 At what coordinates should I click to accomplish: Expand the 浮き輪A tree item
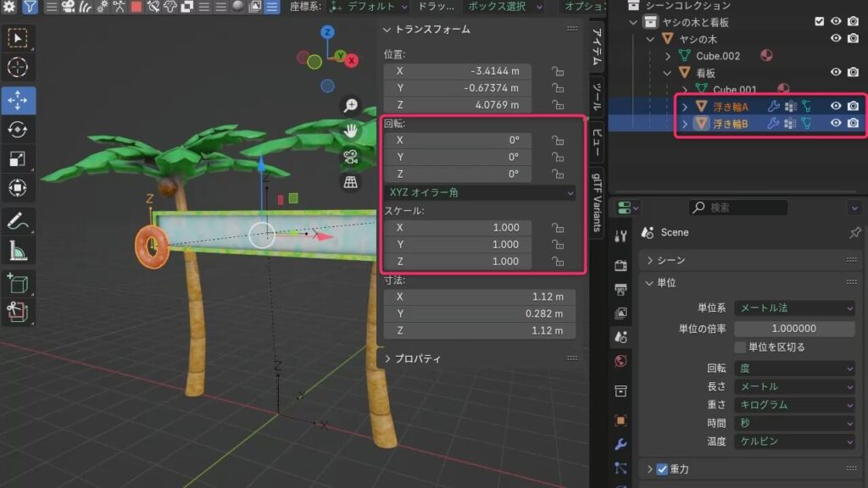pos(685,107)
